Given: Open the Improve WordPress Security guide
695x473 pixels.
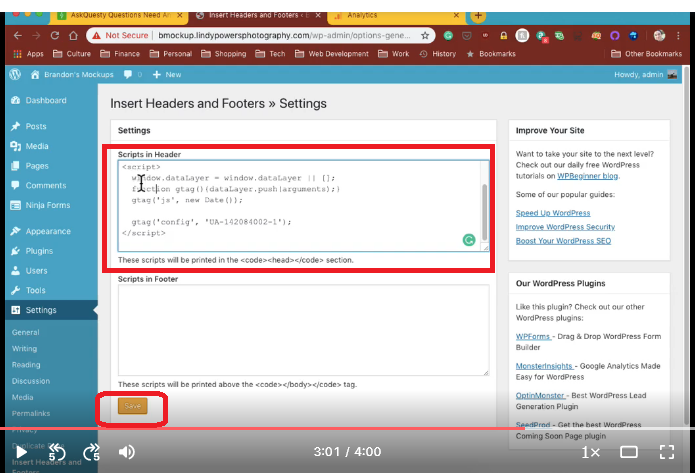Looking at the screenshot, I should click(565, 227).
